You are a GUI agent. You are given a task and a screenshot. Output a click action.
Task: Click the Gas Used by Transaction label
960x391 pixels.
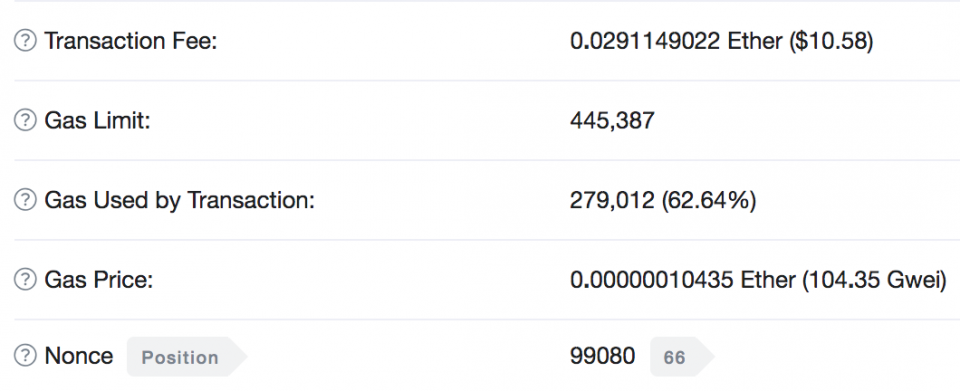[179, 201]
